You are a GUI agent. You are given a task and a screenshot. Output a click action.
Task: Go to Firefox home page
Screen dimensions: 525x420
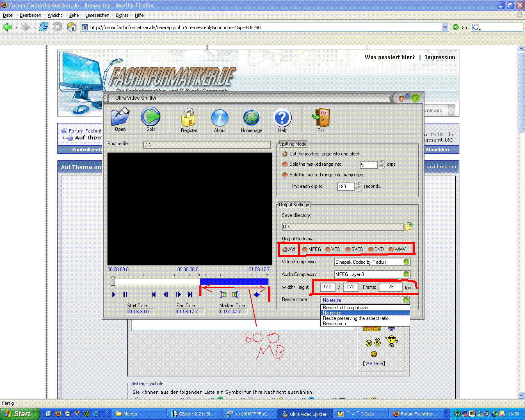tap(71, 27)
